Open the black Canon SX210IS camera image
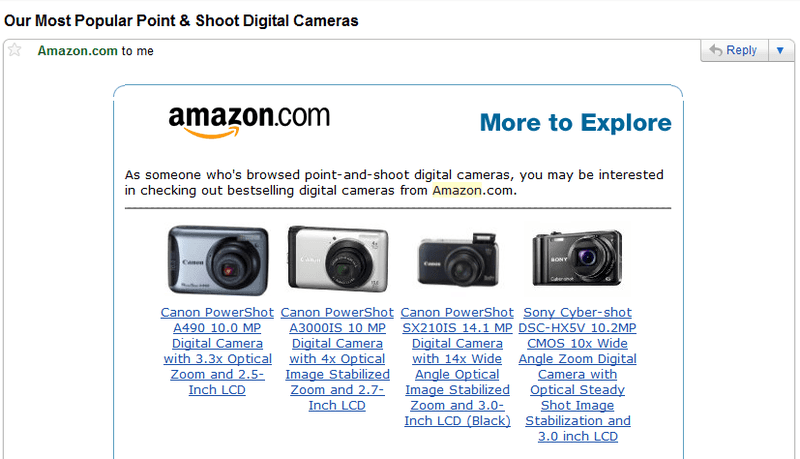Image resolution: width=800 pixels, height=459 pixels. [x=458, y=260]
